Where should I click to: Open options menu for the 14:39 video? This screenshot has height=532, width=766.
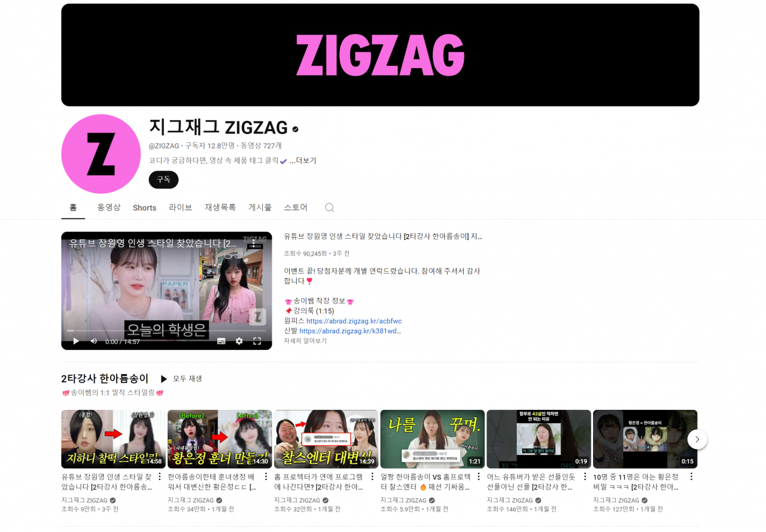click(372, 477)
